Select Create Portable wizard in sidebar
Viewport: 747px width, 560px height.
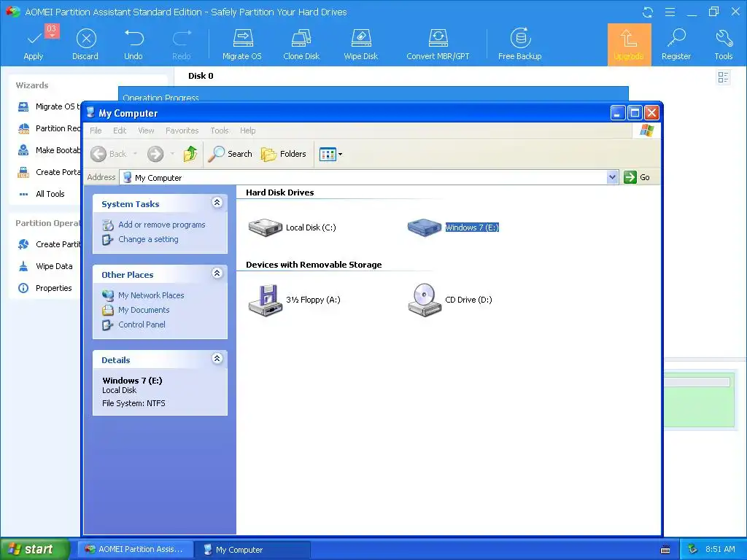click(x=49, y=172)
